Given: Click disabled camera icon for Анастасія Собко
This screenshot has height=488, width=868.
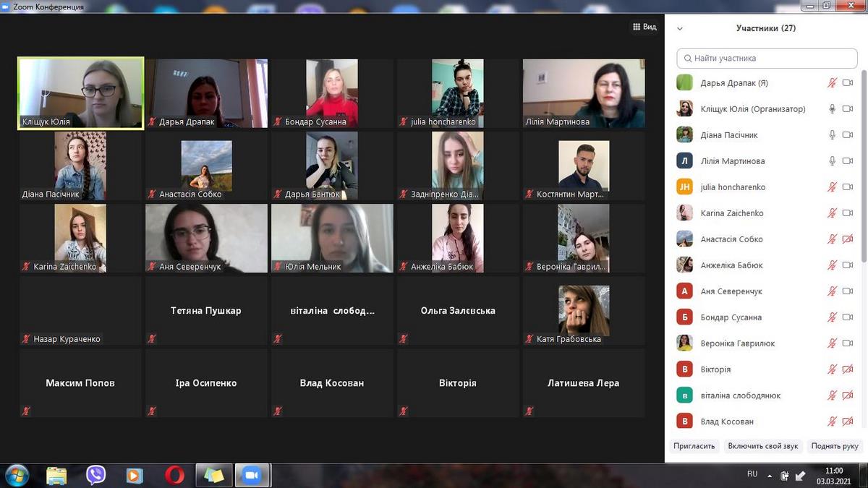Looking at the screenshot, I should 848,239.
